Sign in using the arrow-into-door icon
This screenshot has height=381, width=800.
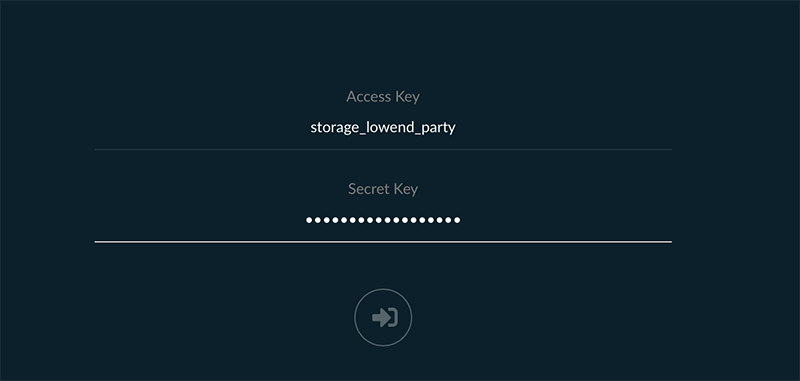pyautogui.click(x=384, y=318)
